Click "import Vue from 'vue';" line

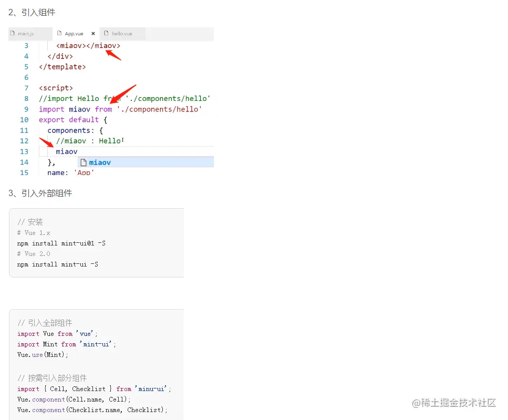click(x=57, y=334)
